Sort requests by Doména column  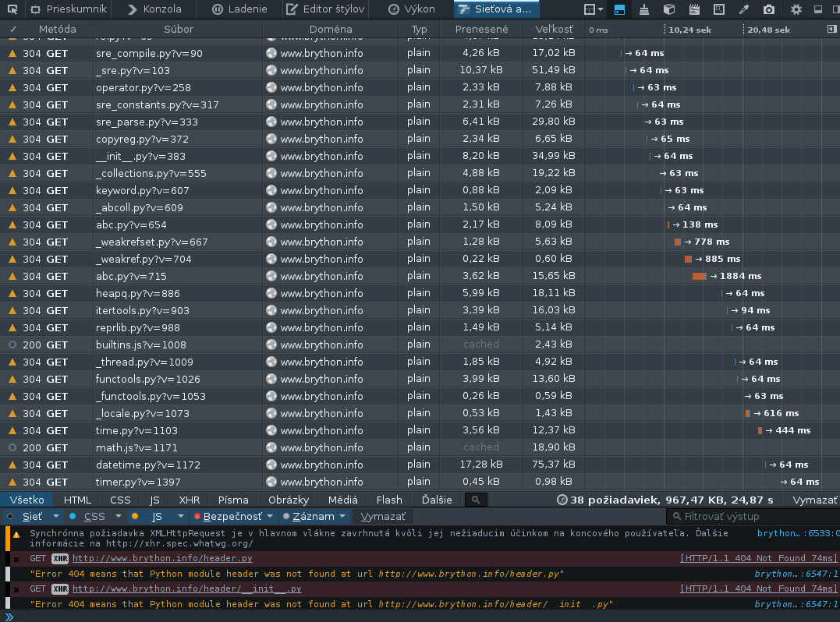pos(331,30)
